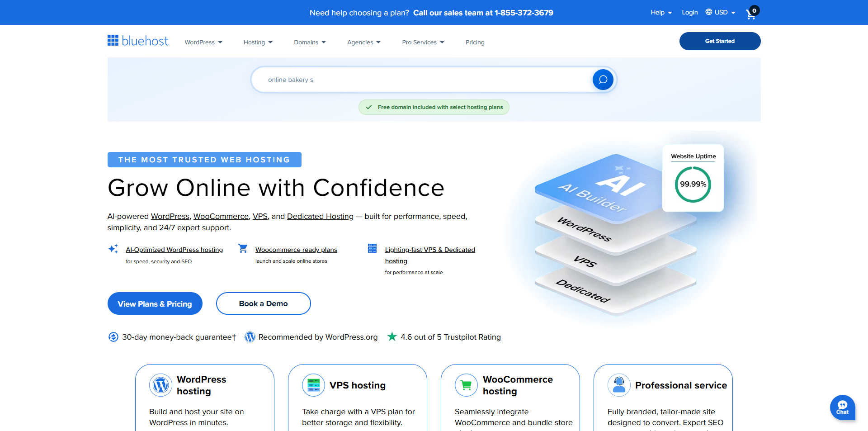Click the money-back guarantee dollar icon
This screenshot has height=431, width=868.
(113, 337)
